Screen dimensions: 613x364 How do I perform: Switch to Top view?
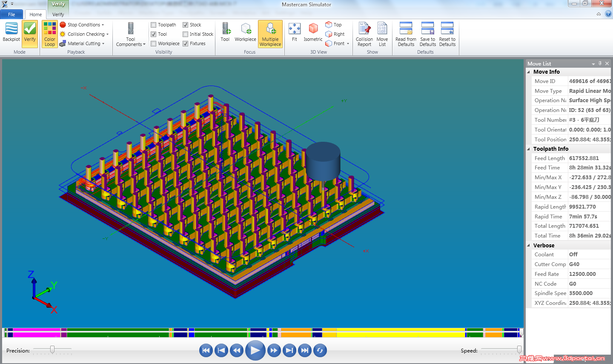point(333,25)
